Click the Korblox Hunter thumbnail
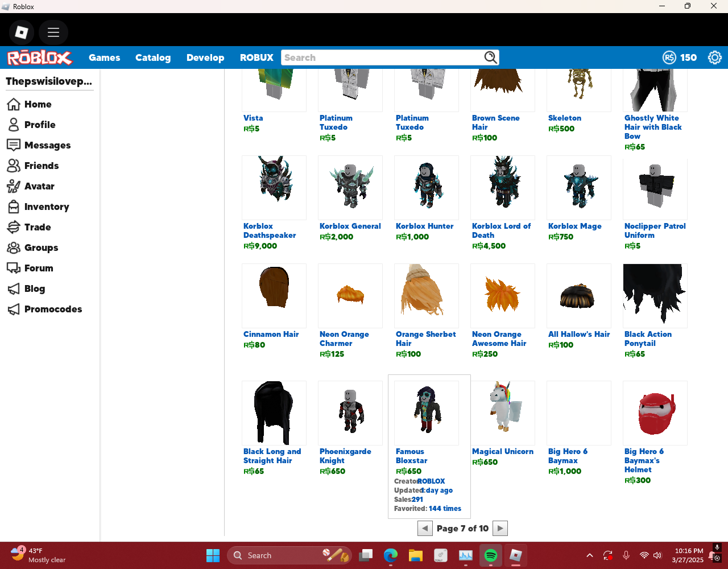728x569 pixels. 427,188
